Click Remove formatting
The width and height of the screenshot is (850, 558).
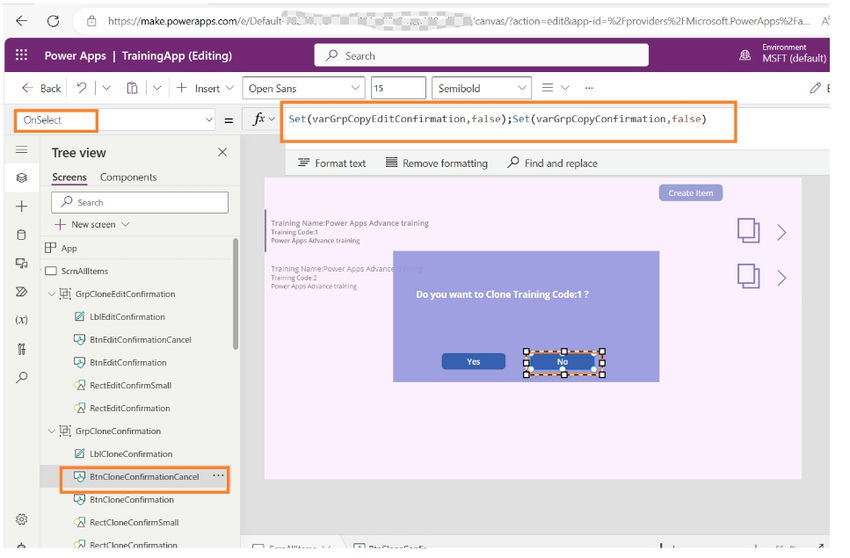tap(436, 163)
